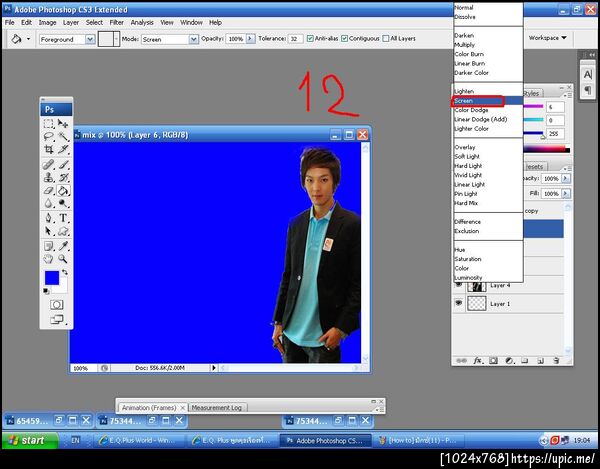
Task: Open the Filter menu
Action: (x=117, y=23)
